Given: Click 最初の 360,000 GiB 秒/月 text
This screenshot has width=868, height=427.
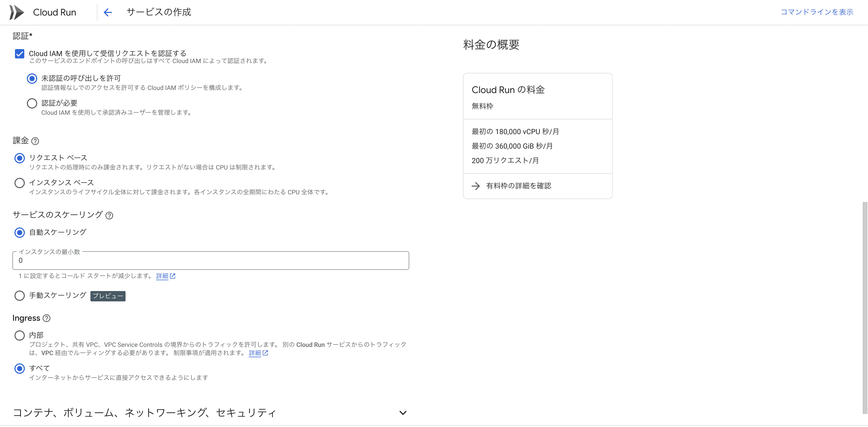Looking at the screenshot, I should [x=512, y=146].
